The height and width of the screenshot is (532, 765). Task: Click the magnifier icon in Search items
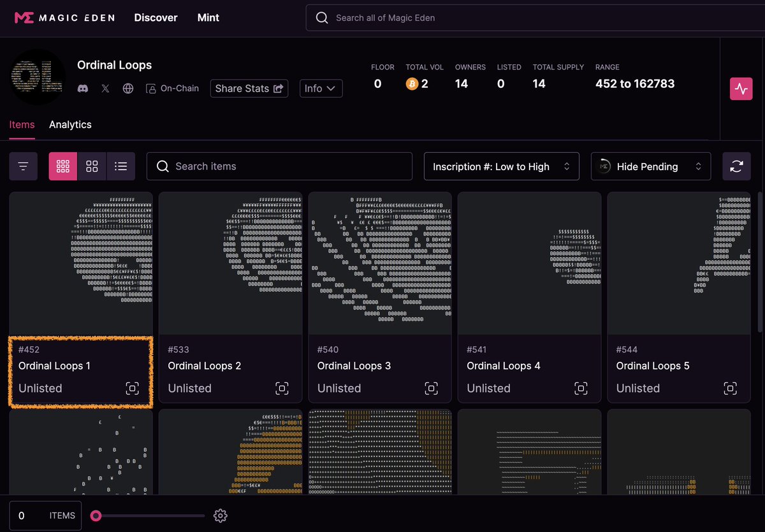tap(163, 166)
